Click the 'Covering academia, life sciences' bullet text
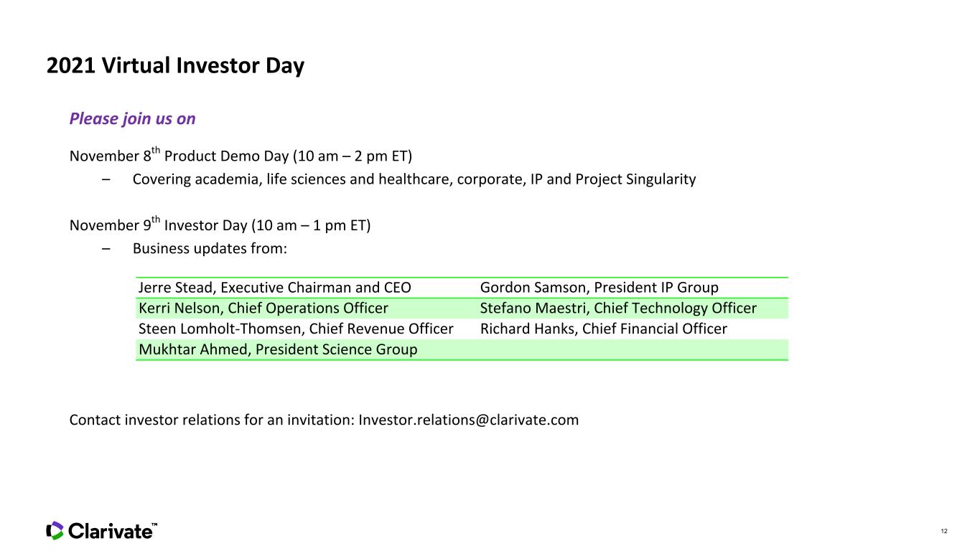The image size is (980, 551). [414, 179]
